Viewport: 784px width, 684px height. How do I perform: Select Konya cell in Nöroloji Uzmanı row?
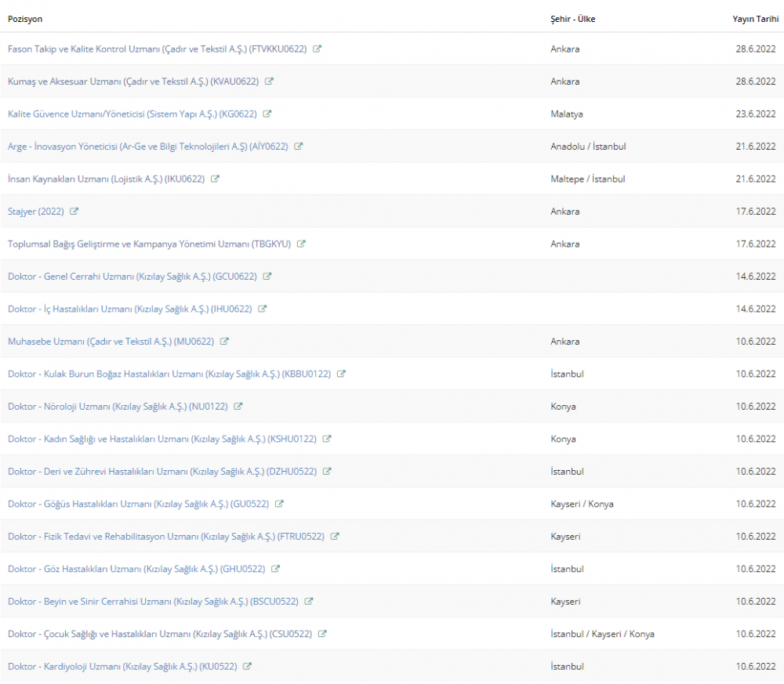563,406
